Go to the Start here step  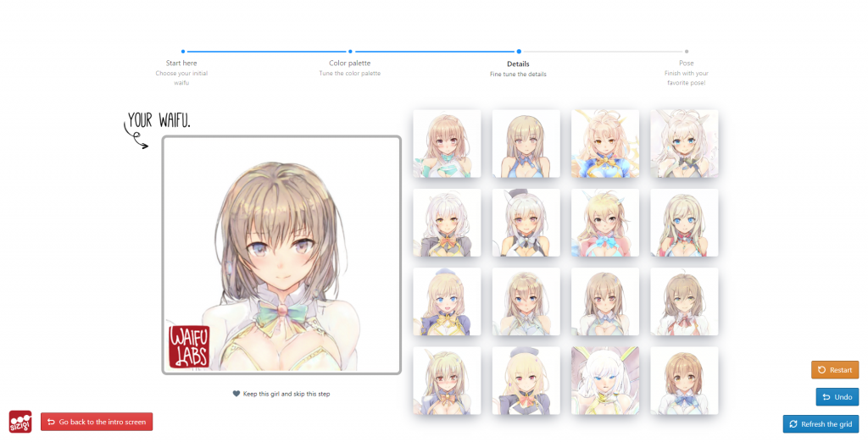(182, 52)
